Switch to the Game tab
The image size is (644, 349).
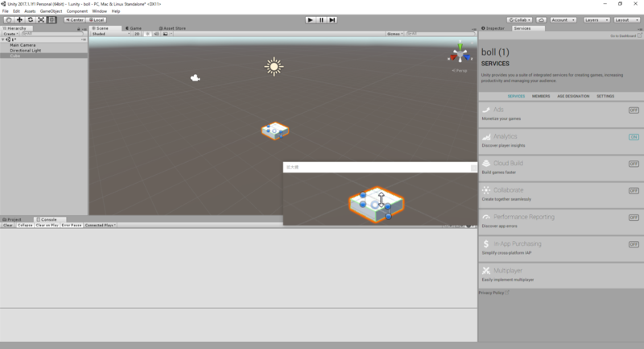[134, 28]
